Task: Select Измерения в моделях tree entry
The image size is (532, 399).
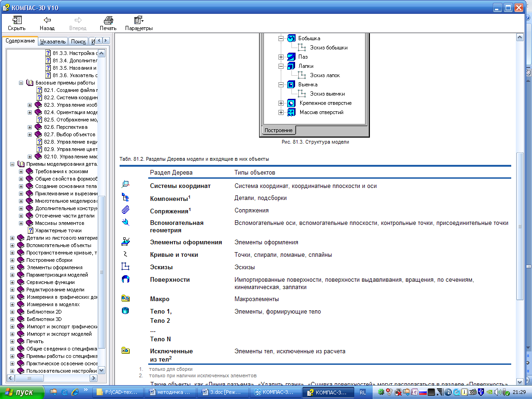Action: pos(53,305)
